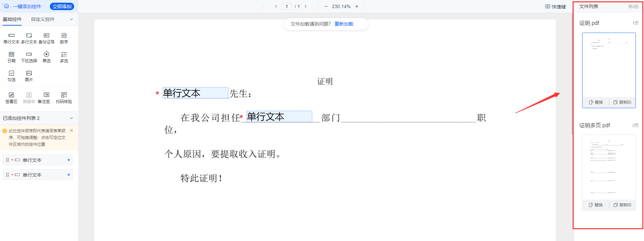This screenshot has width=644, height=241.
Task: Click the 证明.pdf file name
Action: point(589,23)
